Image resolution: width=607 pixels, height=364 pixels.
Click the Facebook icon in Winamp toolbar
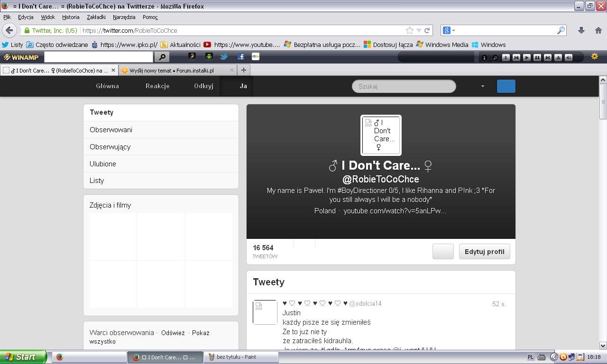240,56
